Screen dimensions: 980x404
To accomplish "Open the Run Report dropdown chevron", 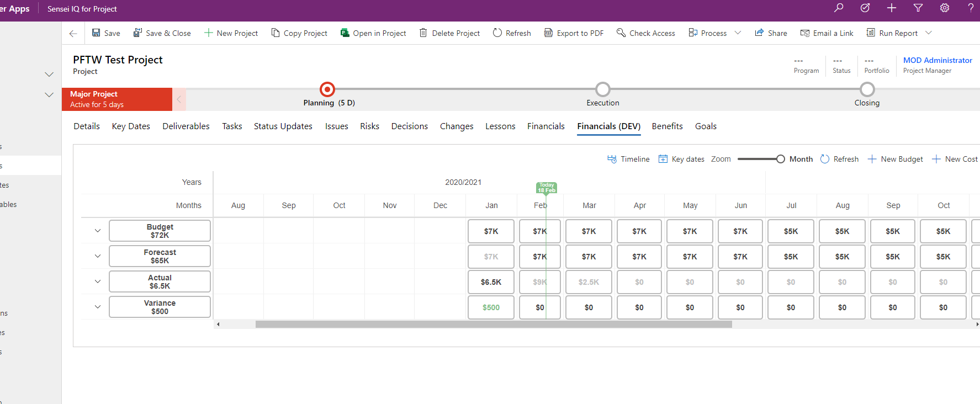I will (x=929, y=33).
